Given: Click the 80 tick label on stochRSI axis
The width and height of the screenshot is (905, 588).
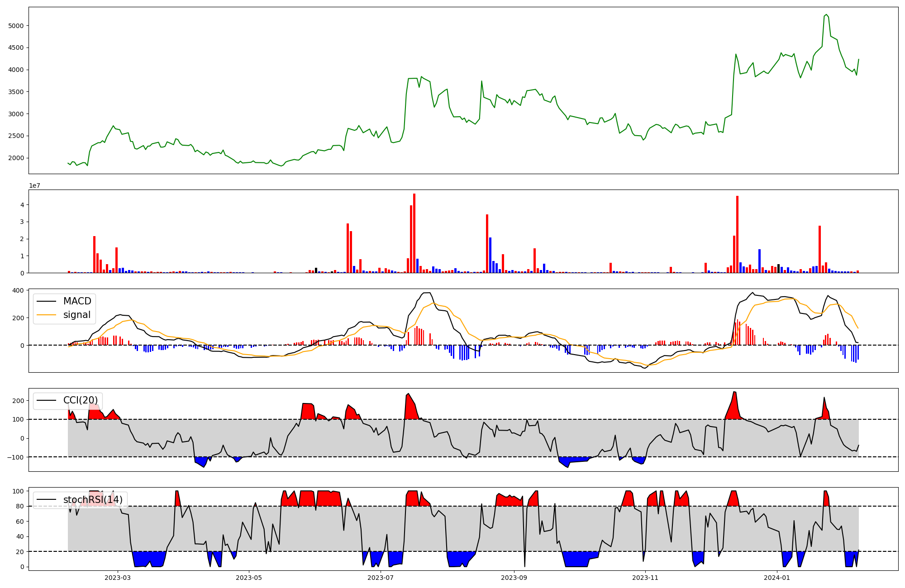Looking at the screenshot, I should pyautogui.click(x=20, y=506).
